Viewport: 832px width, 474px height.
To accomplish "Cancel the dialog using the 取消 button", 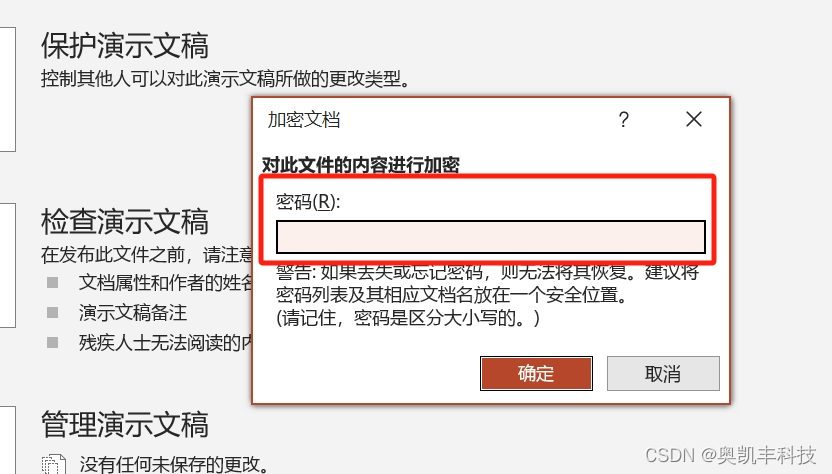I will click(x=663, y=374).
